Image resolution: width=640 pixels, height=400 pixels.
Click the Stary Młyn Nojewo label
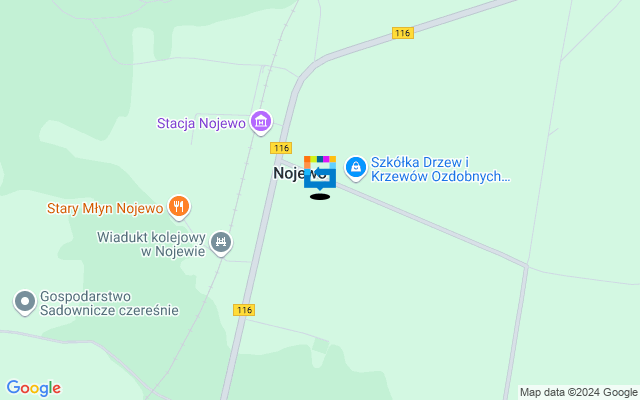(x=105, y=208)
